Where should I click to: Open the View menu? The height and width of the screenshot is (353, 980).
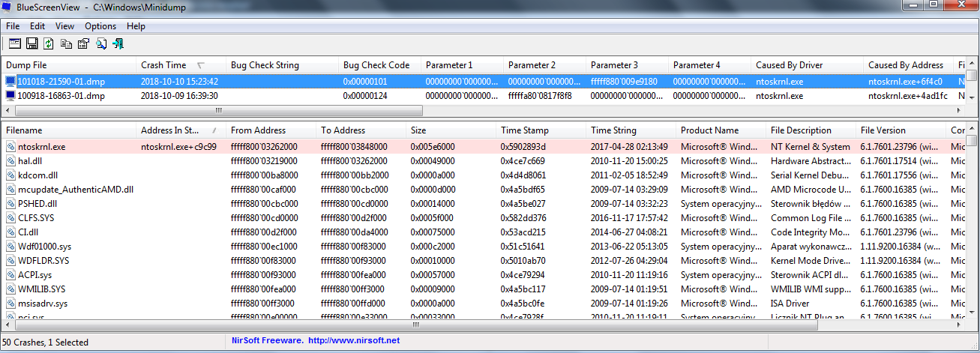(65, 26)
